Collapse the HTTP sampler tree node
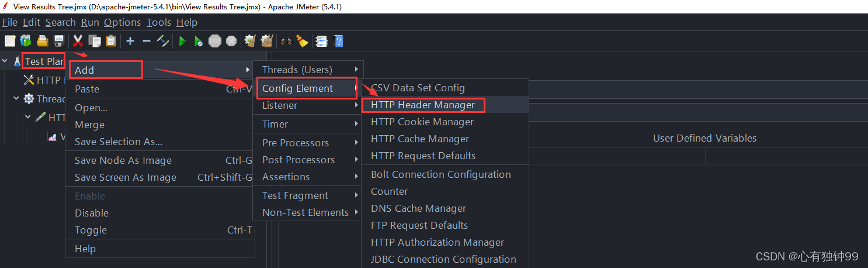 [27, 117]
